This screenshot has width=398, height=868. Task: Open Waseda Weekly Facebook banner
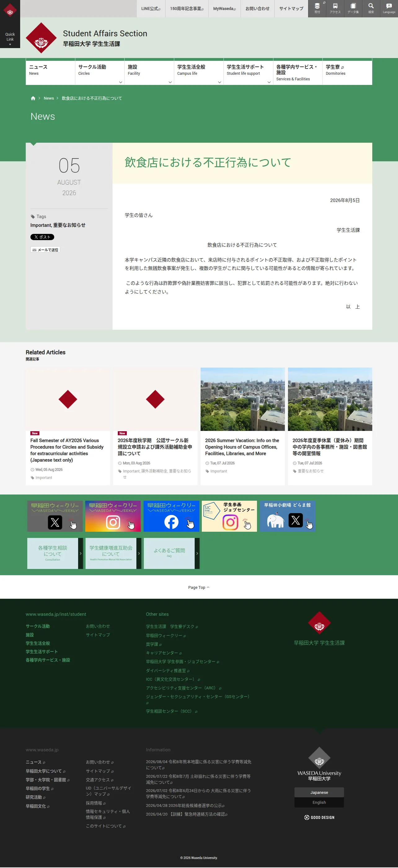tap(171, 516)
